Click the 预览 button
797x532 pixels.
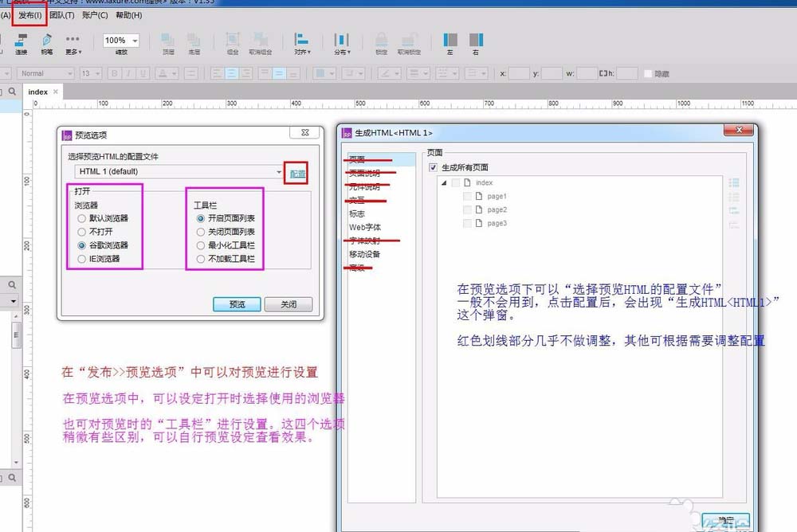point(237,304)
